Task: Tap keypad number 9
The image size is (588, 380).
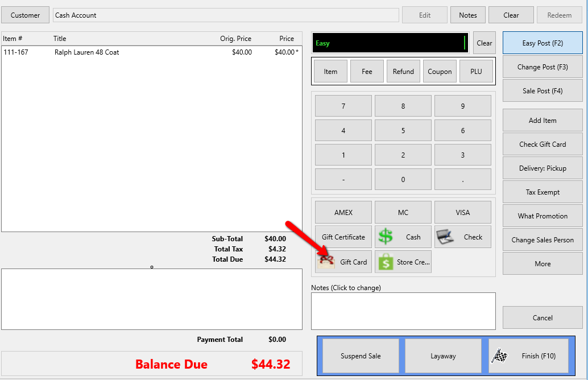Action: (x=462, y=106)
